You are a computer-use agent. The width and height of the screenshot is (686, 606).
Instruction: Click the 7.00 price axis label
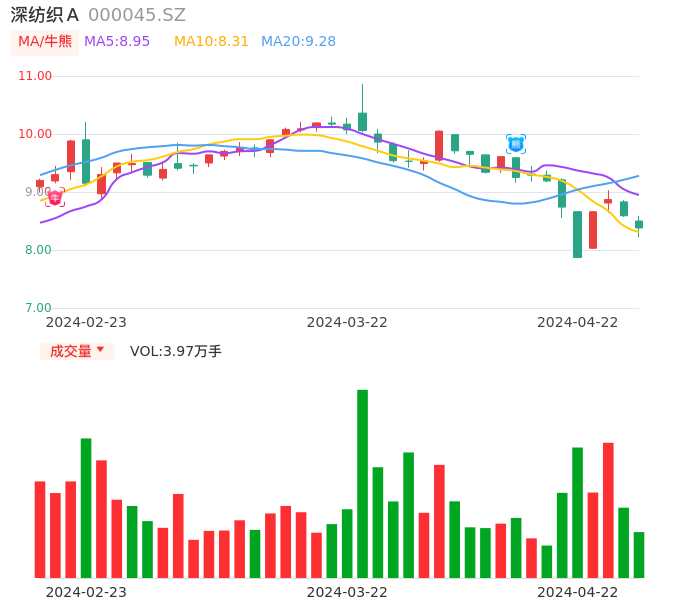pos(38,308)
